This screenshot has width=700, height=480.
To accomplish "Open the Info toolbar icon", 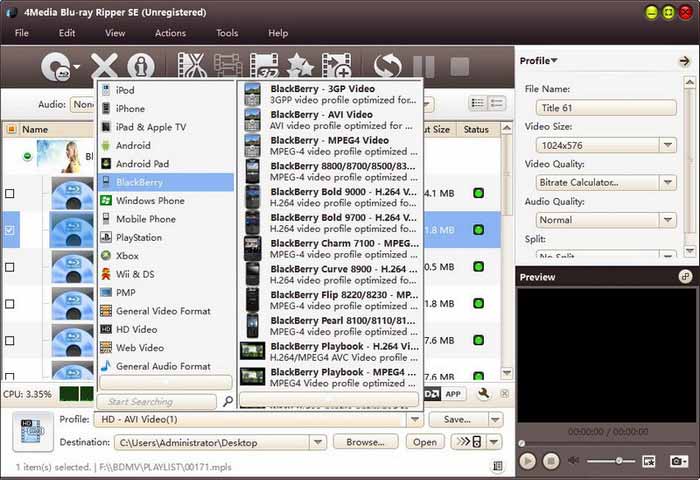I will coord(141,67).
